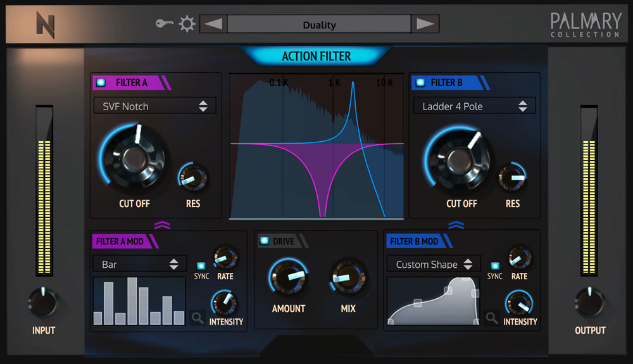Go to next preset with right arrow
Image resolution: width=633 pixels, height=364 pixels.
tap(425, 25)
